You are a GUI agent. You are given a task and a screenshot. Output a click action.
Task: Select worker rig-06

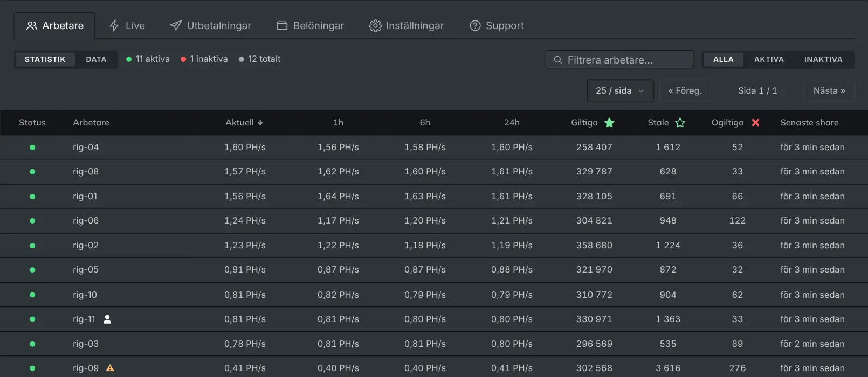(86, 220)
